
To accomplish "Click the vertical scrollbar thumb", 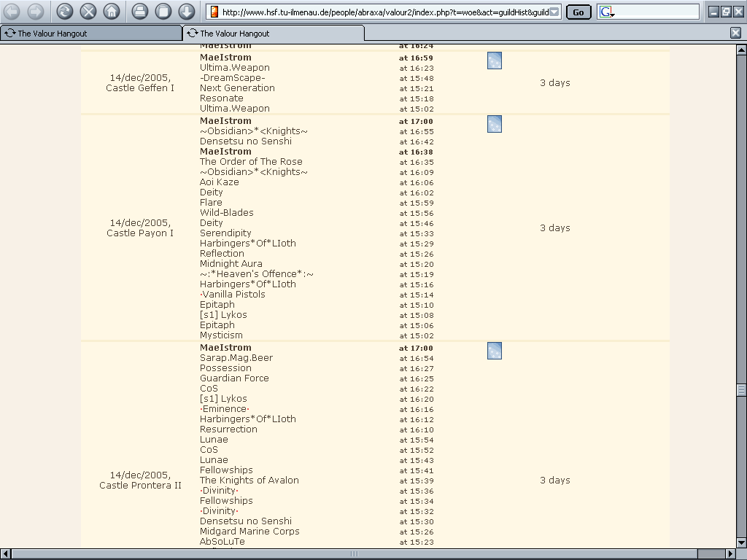I will [x=741, y=390].
